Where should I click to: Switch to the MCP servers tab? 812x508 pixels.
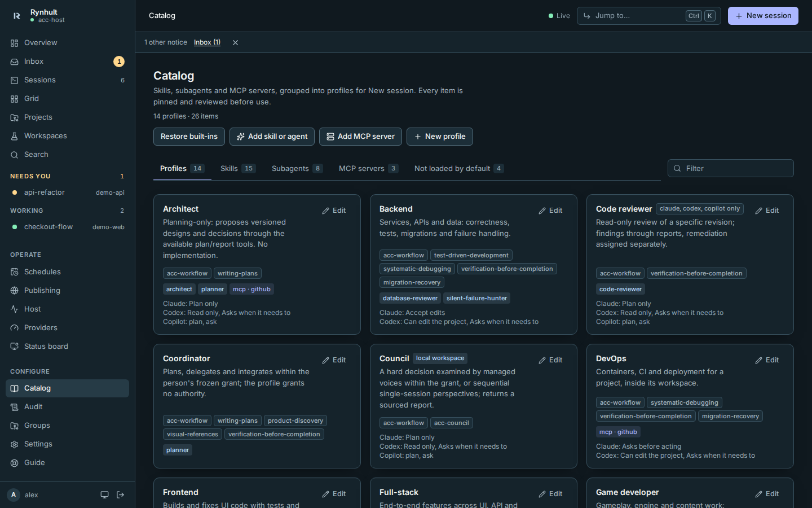point(368,169)
